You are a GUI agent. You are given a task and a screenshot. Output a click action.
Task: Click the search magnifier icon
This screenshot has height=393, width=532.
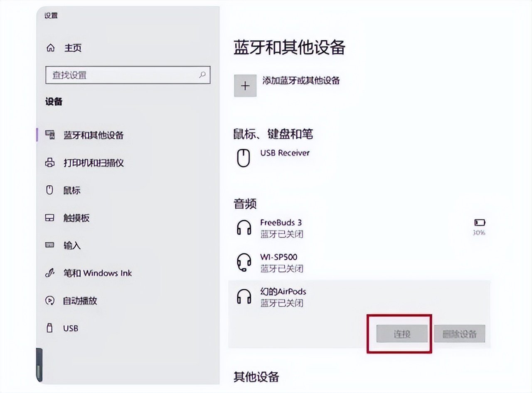coord(202,75)
